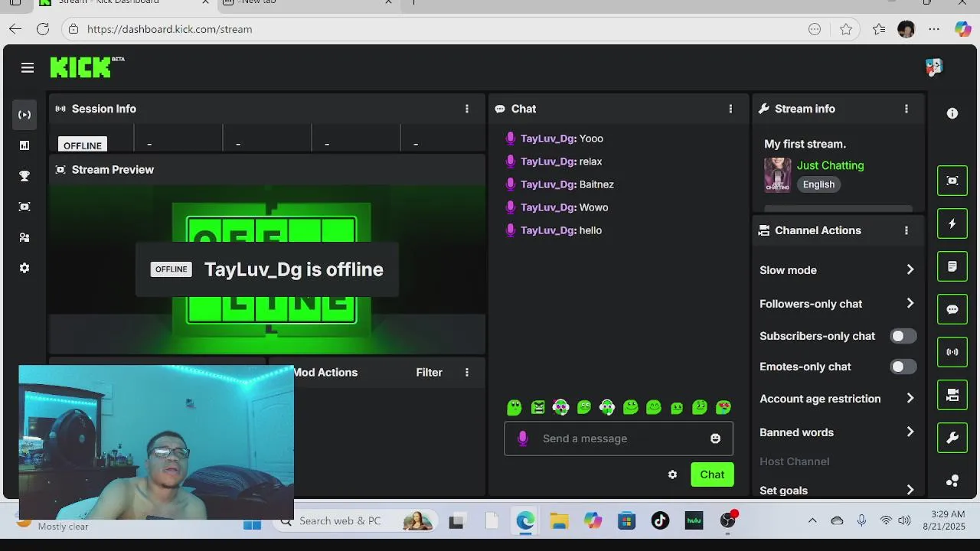Viewport: 980px width, 551px height.
Task: Click the chat identity icon in message box
Action: click(523, 439)
